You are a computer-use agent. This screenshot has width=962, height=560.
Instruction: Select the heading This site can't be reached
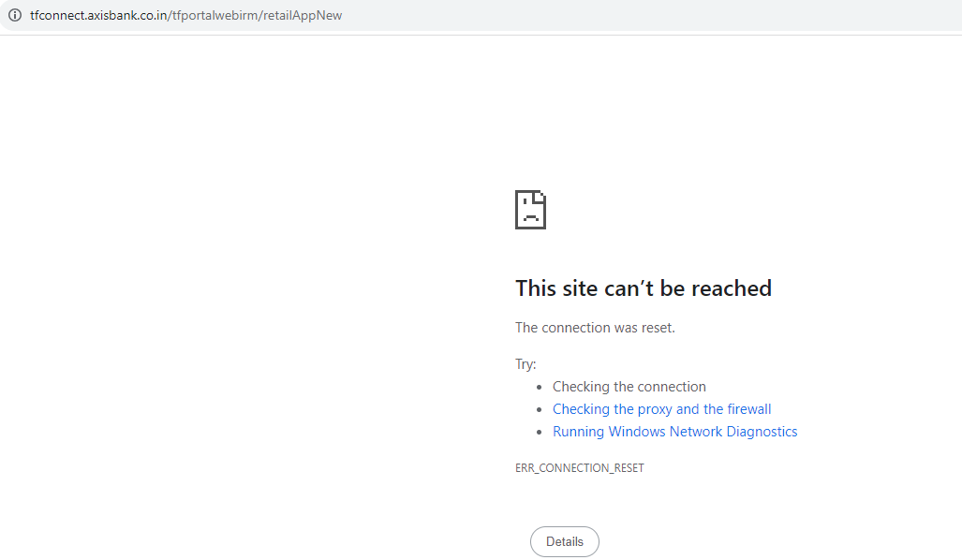(643, 288)
